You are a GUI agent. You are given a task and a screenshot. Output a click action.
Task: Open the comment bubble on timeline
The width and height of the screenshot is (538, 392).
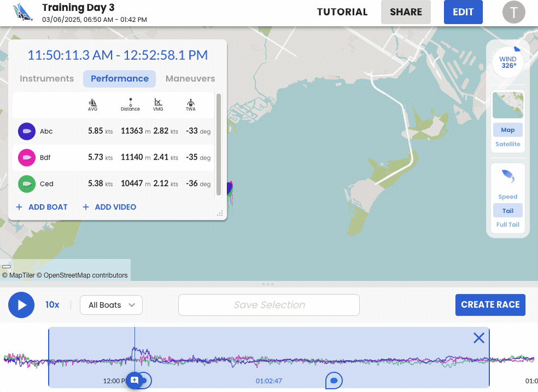[x=334, y=379]
